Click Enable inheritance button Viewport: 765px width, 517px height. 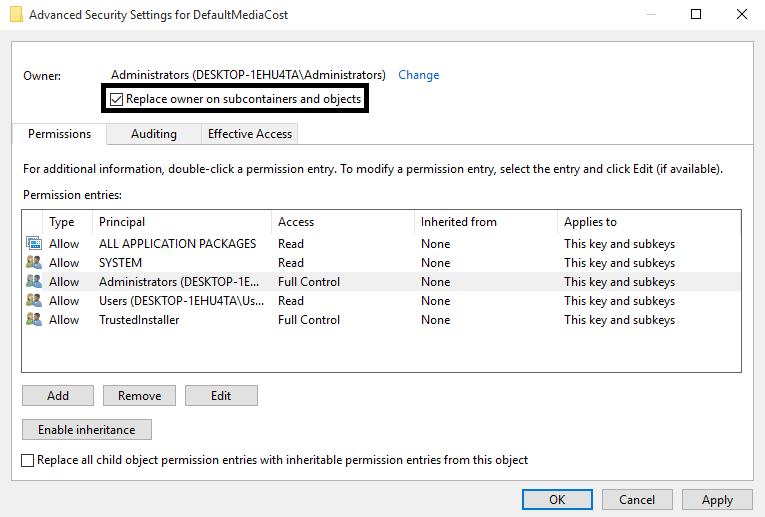pyautogui.click(x=86, y=430)
